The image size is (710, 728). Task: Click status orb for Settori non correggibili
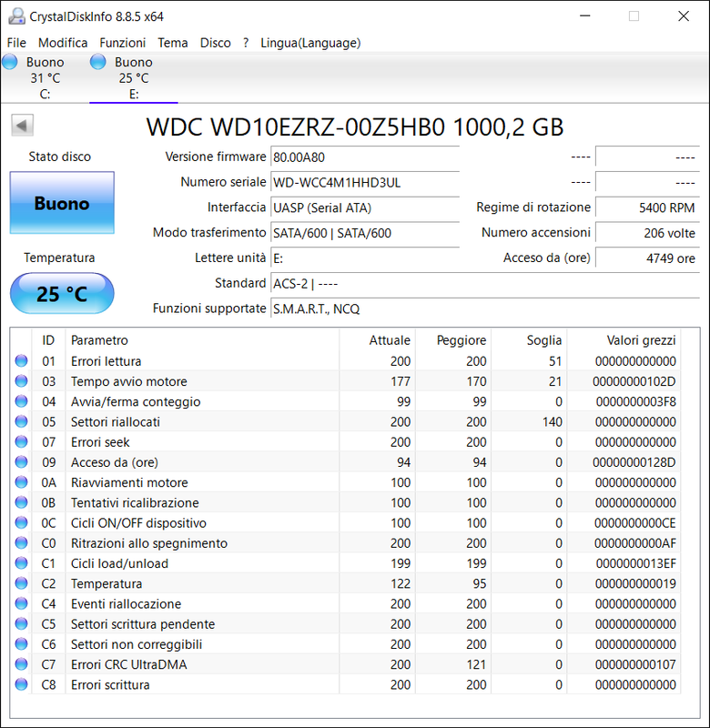pos(21,643)
